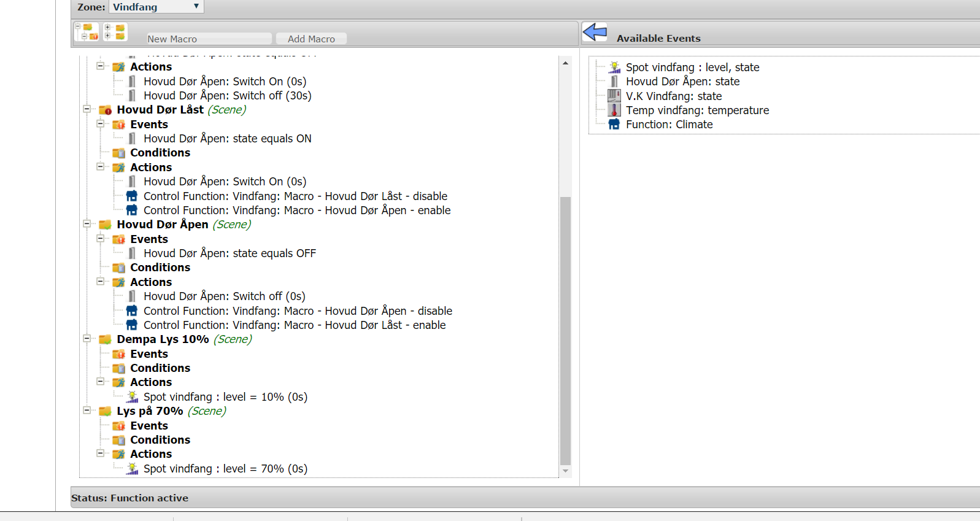
Task: Click the New Macro name input field
Action: [209, 39]
